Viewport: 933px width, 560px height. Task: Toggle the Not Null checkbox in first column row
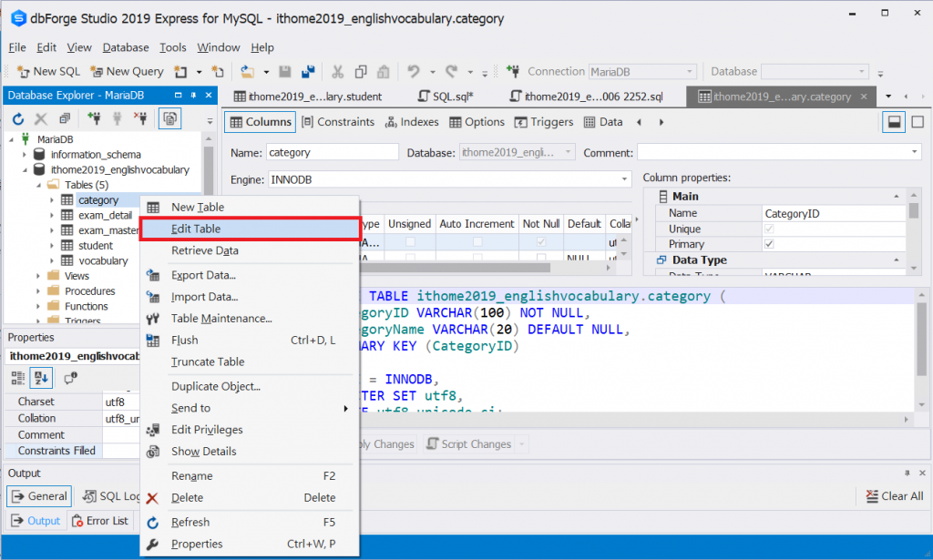[541, 242]
